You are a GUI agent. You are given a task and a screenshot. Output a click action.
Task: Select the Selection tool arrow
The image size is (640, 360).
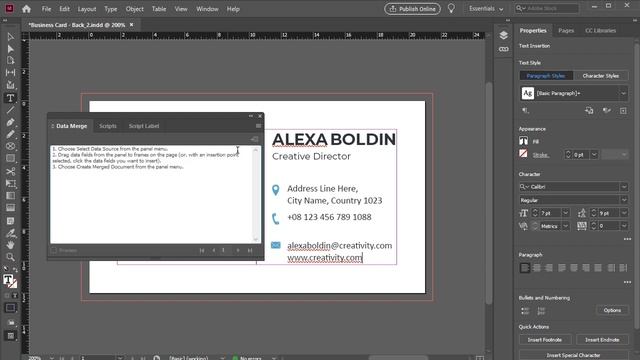(11, 37)
